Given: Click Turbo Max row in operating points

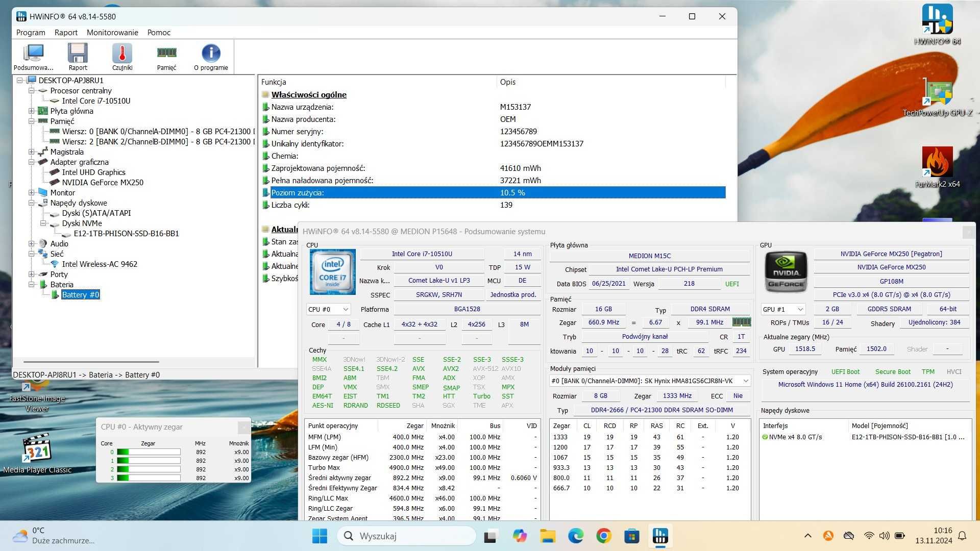Looking at the screenshot, I should [422, 467].
